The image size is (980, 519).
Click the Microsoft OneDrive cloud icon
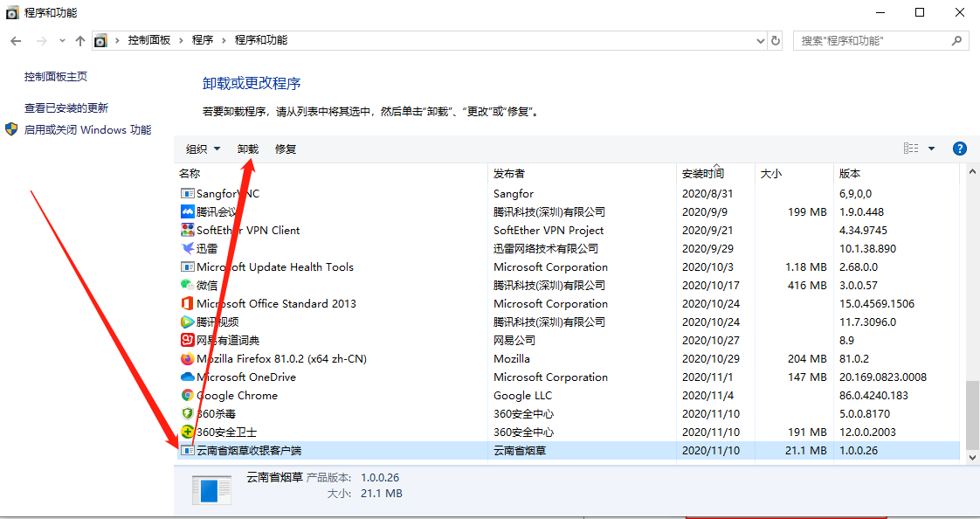click(x=187, y=377)
